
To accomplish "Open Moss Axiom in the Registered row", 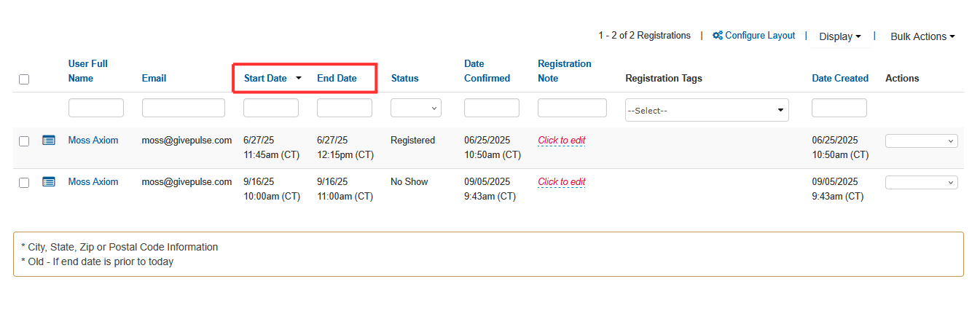I will (93, 140).
